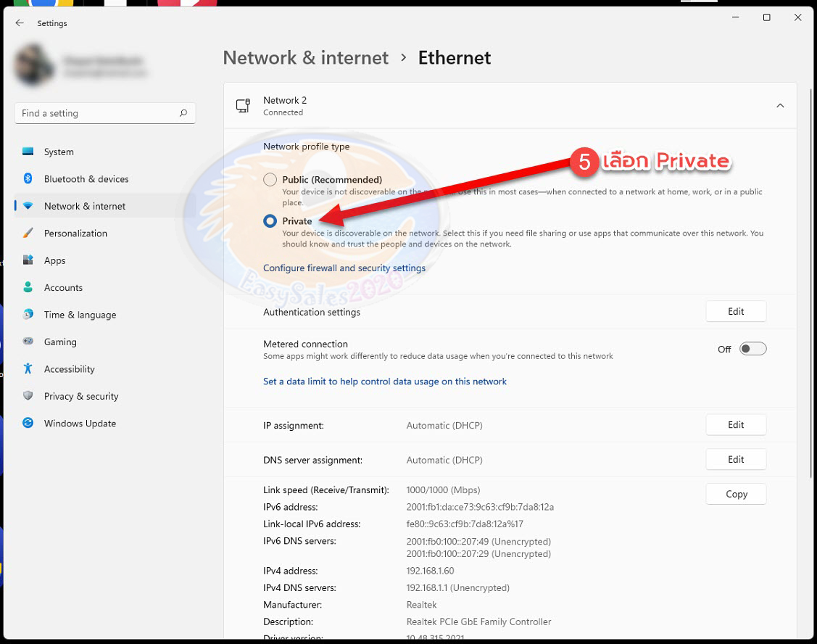Select Network & internet in the sidebar

86,206
